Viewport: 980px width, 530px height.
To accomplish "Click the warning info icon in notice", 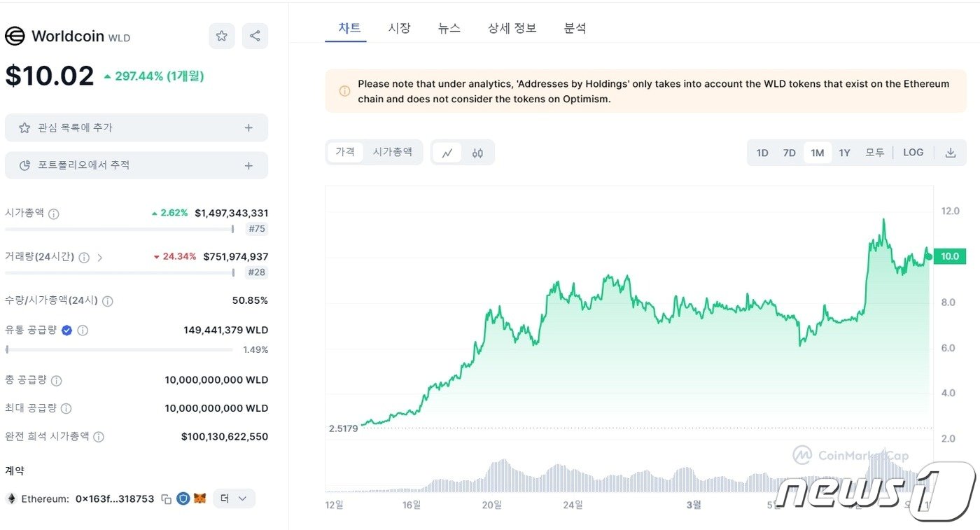I will tap(344, 91).
